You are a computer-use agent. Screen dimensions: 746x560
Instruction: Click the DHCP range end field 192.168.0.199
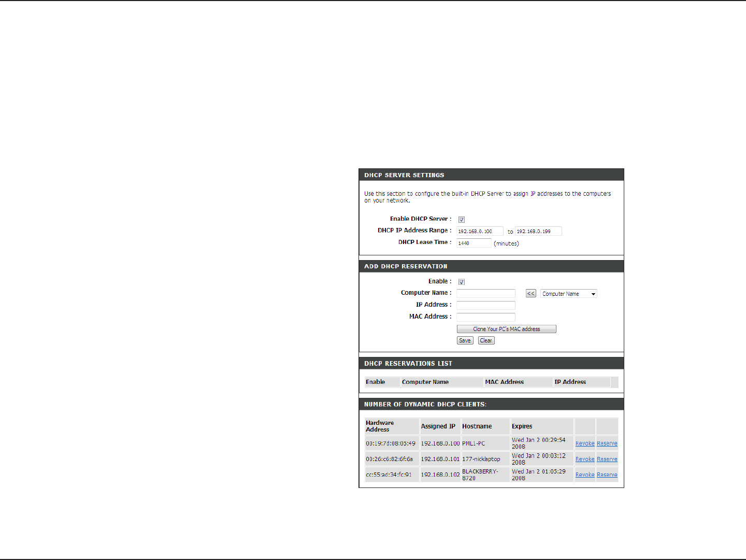[x=538, y=232]
